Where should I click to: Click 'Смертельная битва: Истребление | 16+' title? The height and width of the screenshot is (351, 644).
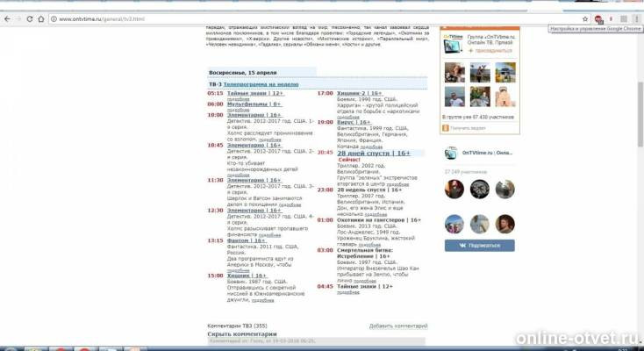365,254
